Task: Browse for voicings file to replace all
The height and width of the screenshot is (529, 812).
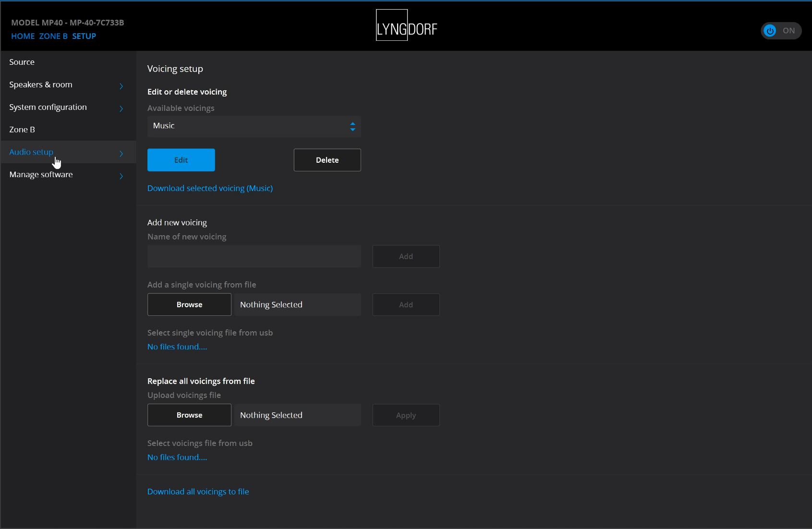Action: (x=189, y=415)
